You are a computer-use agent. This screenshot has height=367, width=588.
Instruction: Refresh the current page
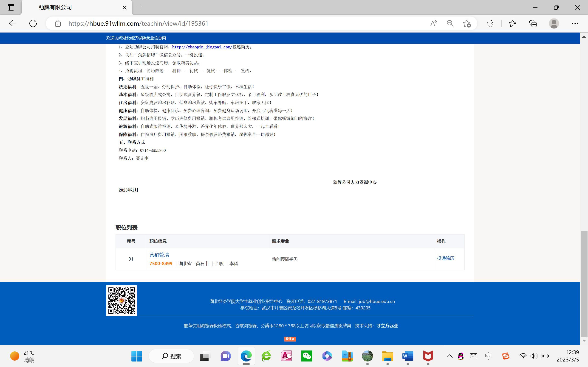click(x=33, y=23)
